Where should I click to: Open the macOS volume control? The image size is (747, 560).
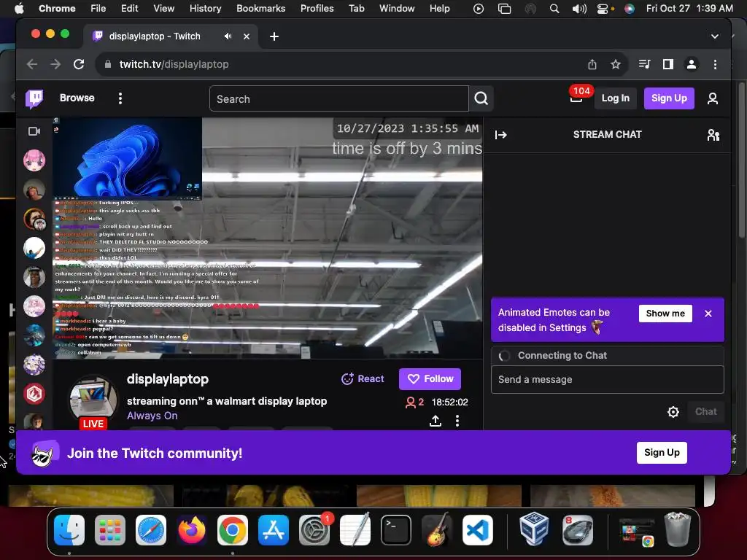tap(578, 9)
